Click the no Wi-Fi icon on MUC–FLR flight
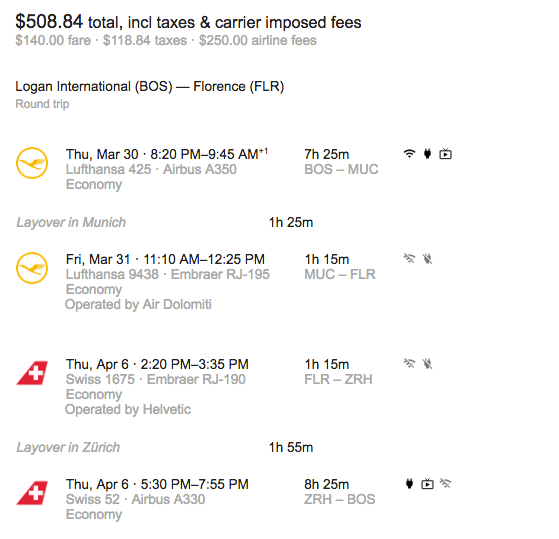This screenshot has height=539, width=559. [x=409, y=258]
